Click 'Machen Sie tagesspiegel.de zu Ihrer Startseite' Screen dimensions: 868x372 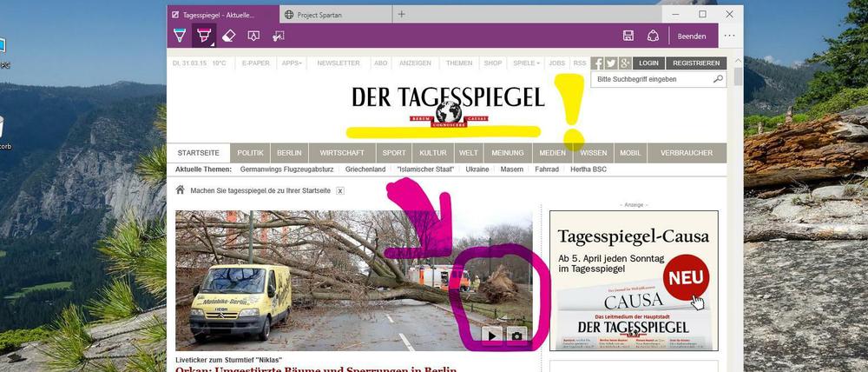(x=260, y=190)
